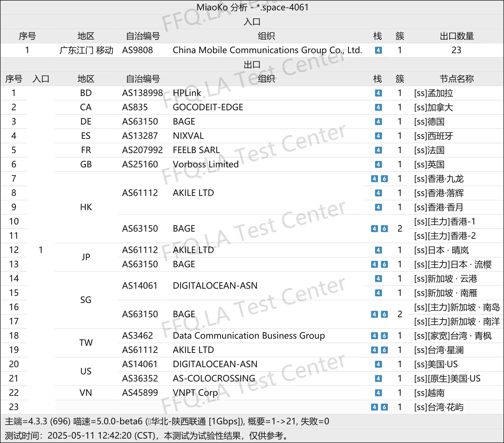This screenshot has width=504, height=443.
Task: Click the IPv4 badge in the [ss]香港·香月 row
Action: 378,207
